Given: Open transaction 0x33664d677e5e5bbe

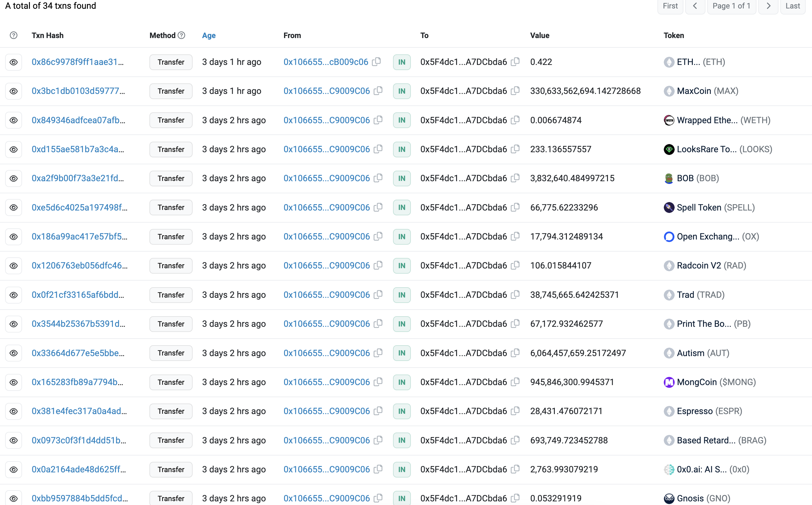Looking at the screenshot, I should [x=78, y=353].
